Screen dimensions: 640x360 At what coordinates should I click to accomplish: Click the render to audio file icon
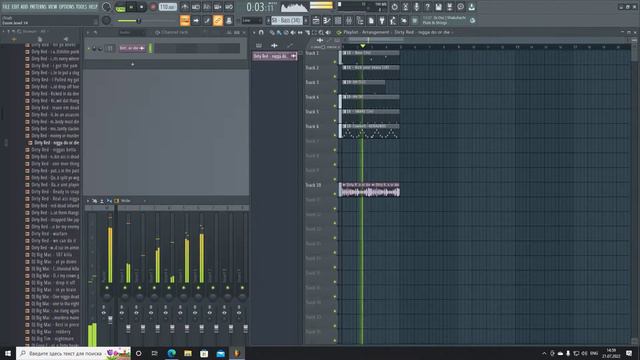449,7
